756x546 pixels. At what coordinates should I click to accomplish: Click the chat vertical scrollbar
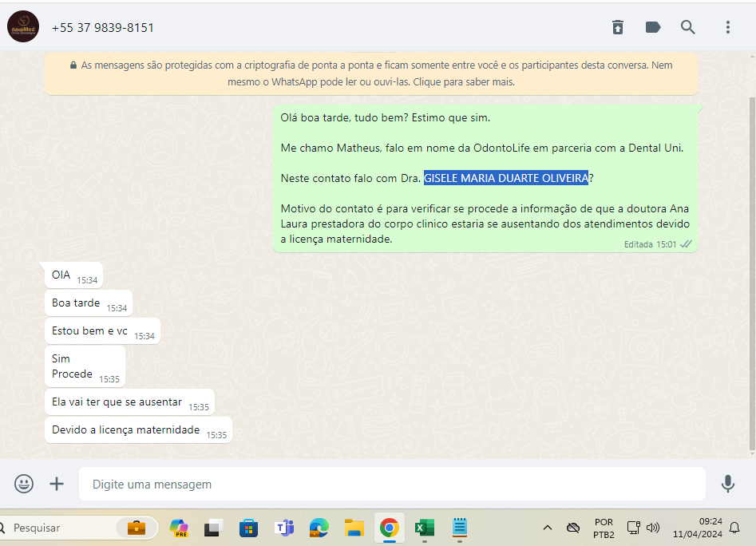coord(752,275)
